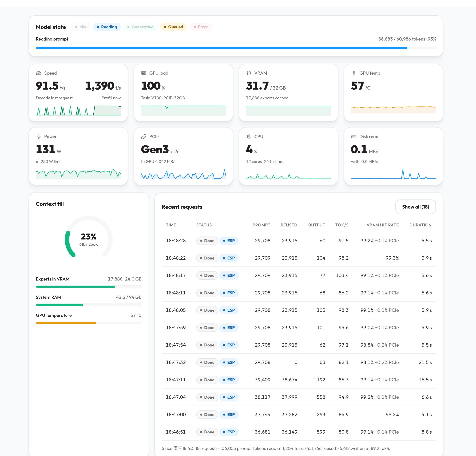Select the Error state pill

pyautogui.click(x=201, y=27)
